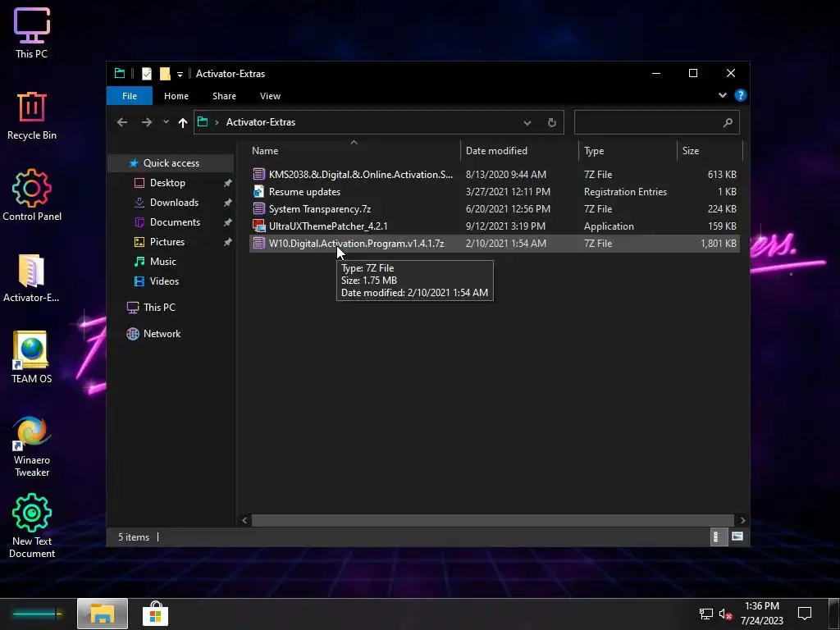The height and width of the screenshot is (630, 840).
Task: Select the Activator-E... folder on desktop
Action: pyautogui.click(x=32, y=279)
